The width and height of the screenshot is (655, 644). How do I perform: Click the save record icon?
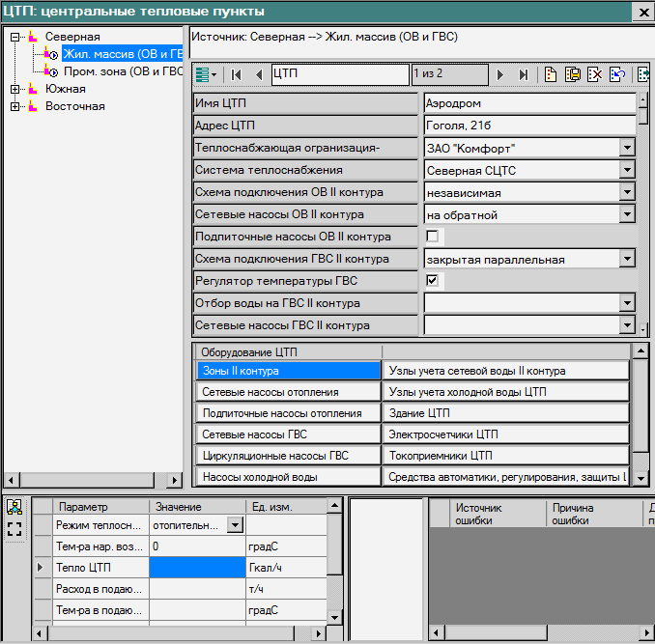click(x=573, y=74)
